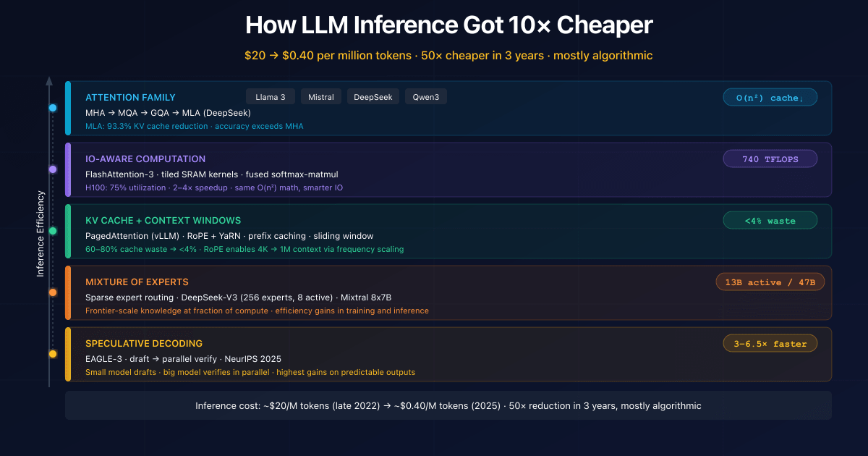Click the purple timeline dot for IO-Aware Computation
The height and width of the screenshot is (456, 868).
pyautogui.click(x=53, y=169)
